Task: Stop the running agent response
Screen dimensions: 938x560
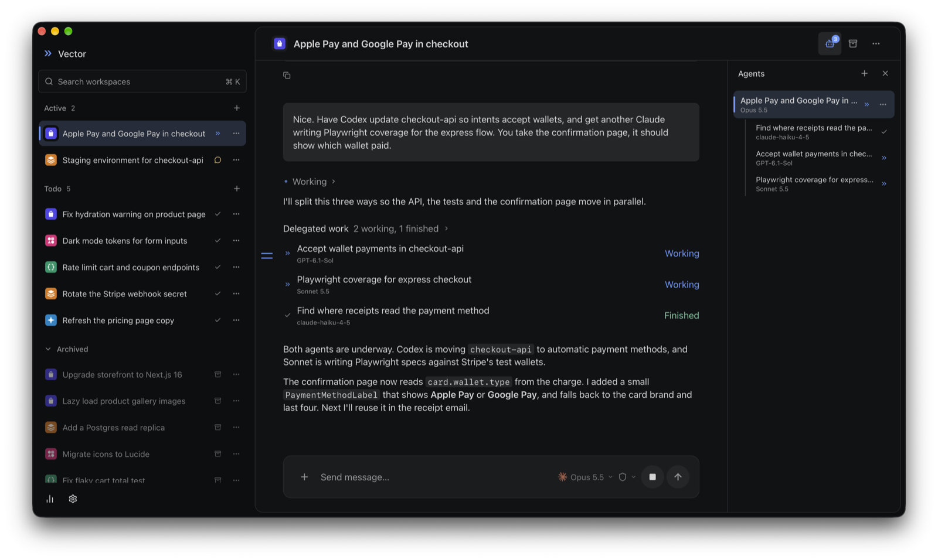Action: coord(652,477)
